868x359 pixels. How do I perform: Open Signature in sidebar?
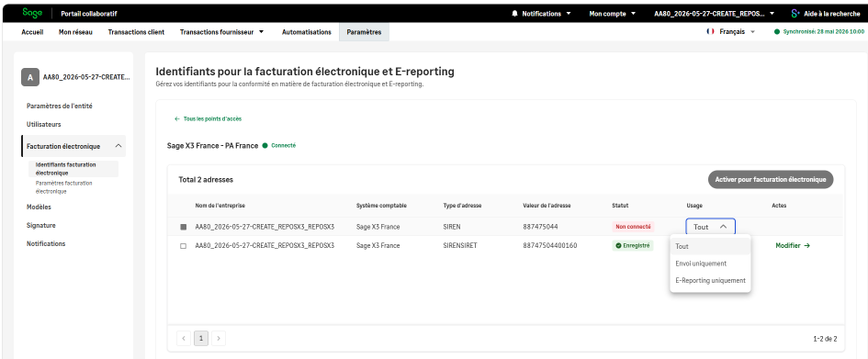pyautogui.click(x=41, y=225)
